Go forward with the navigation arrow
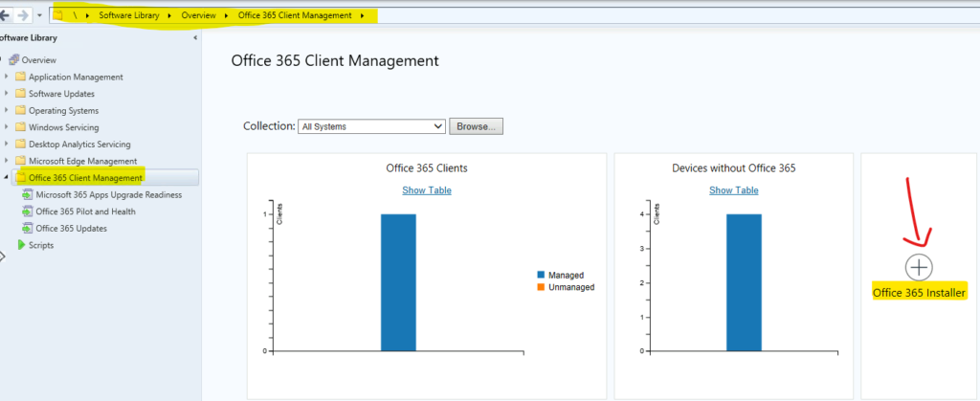The width and height of the screenshot is (980, 401). point(23,15)
